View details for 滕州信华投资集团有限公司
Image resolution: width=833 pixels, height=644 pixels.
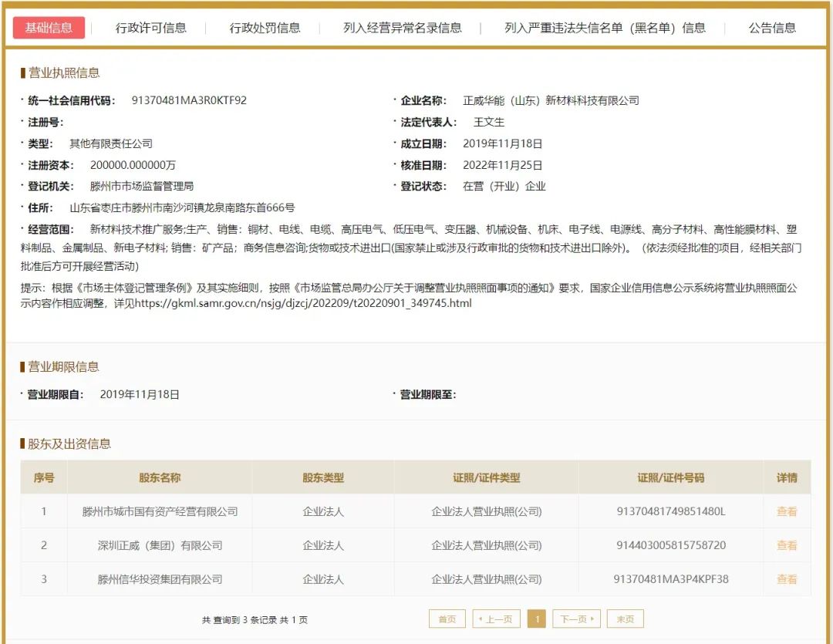point(786,579)
